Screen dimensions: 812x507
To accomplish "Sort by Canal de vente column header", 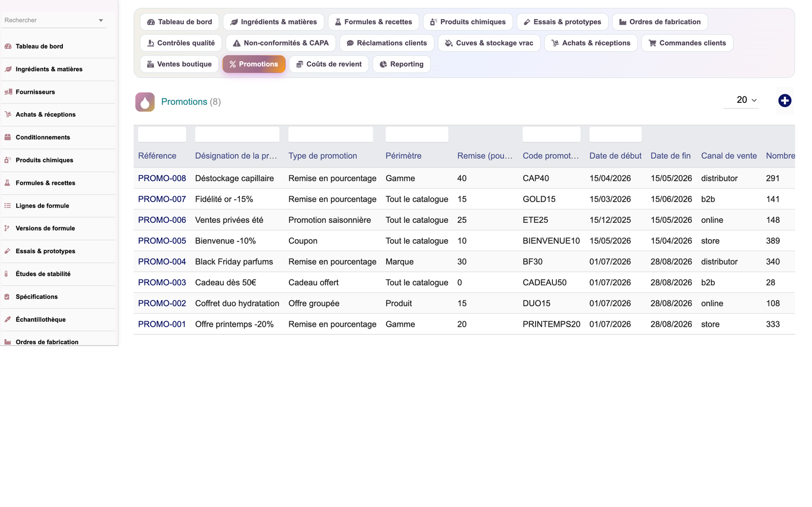I will (729, 156).
